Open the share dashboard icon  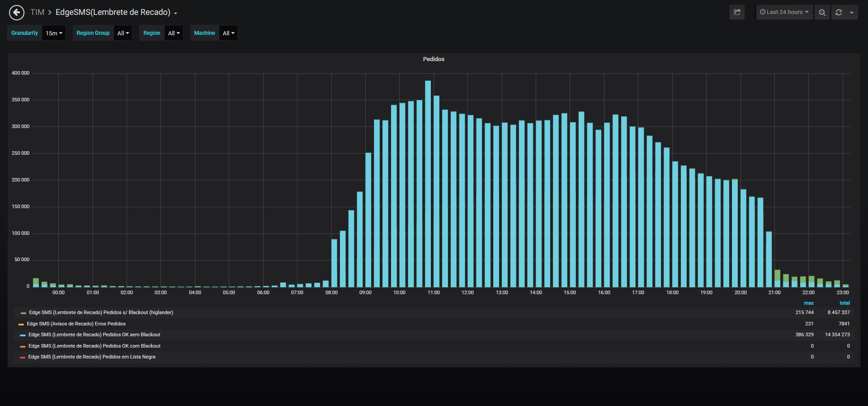[737, 12]
